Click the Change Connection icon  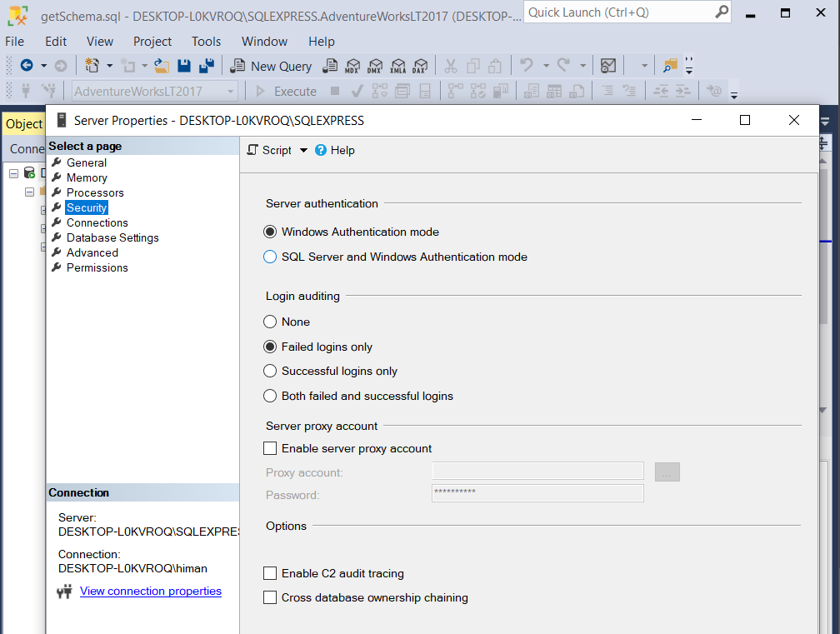(x=48, y=91)
